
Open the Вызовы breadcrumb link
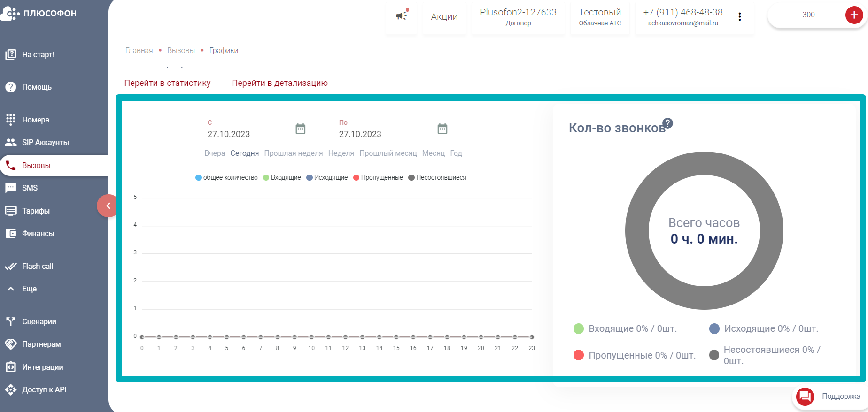tap(181, 51)
